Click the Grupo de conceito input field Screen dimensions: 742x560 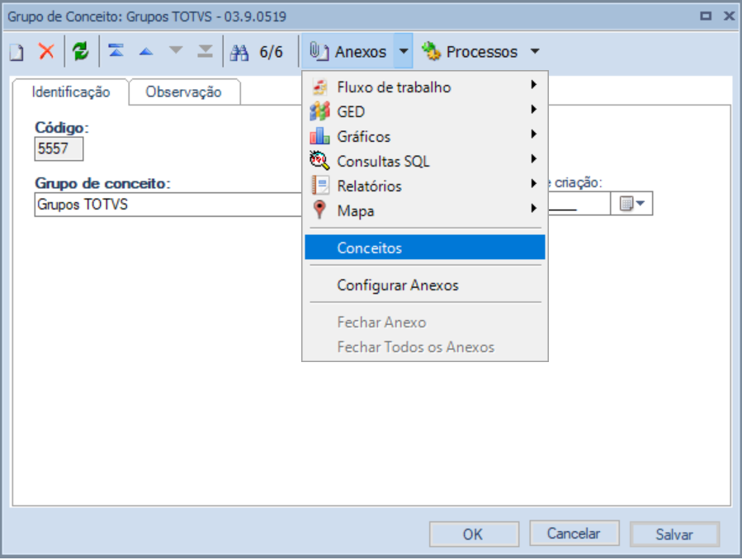click(168, 205)
